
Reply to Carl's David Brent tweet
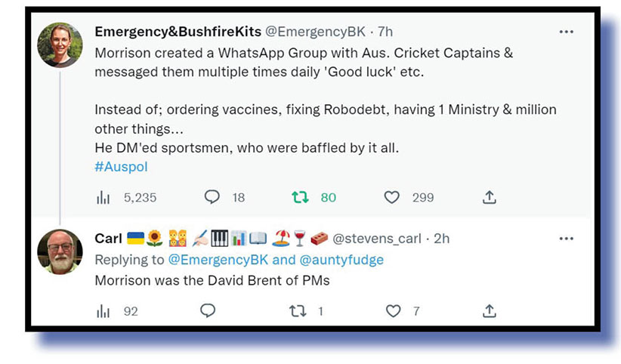208,310
